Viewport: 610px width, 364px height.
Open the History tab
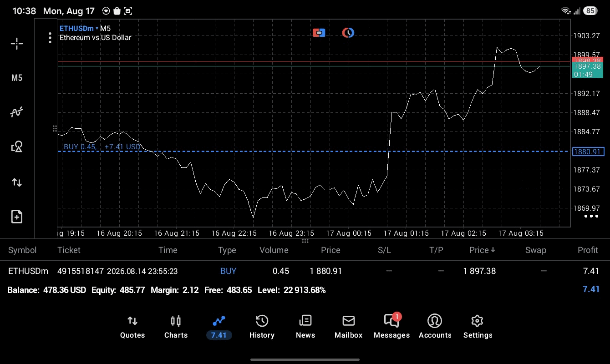click(262, 327)
